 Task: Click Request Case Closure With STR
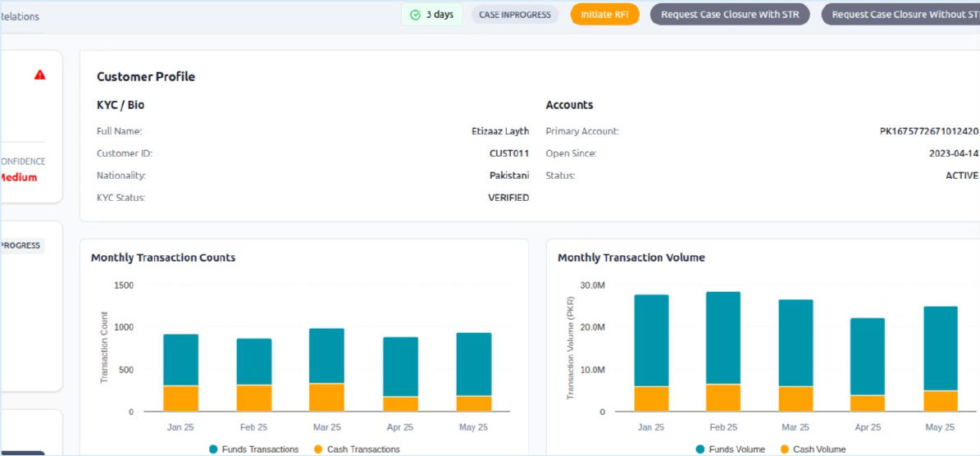pos(730,15)
